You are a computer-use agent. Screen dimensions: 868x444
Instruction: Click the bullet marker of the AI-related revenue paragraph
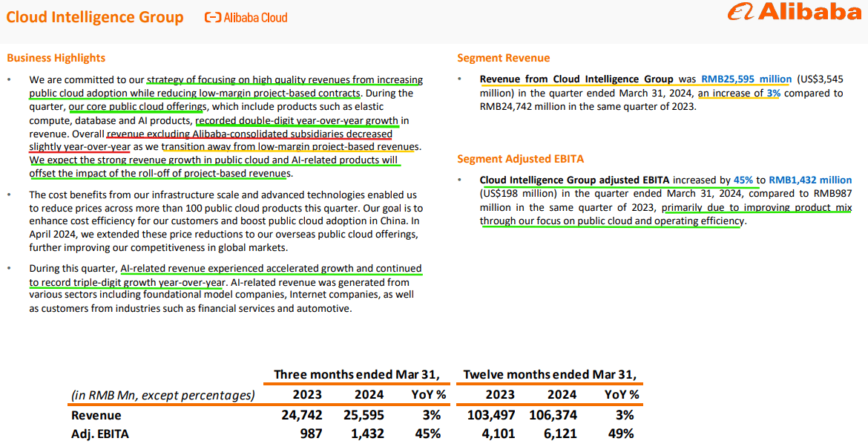coord(10,268)
